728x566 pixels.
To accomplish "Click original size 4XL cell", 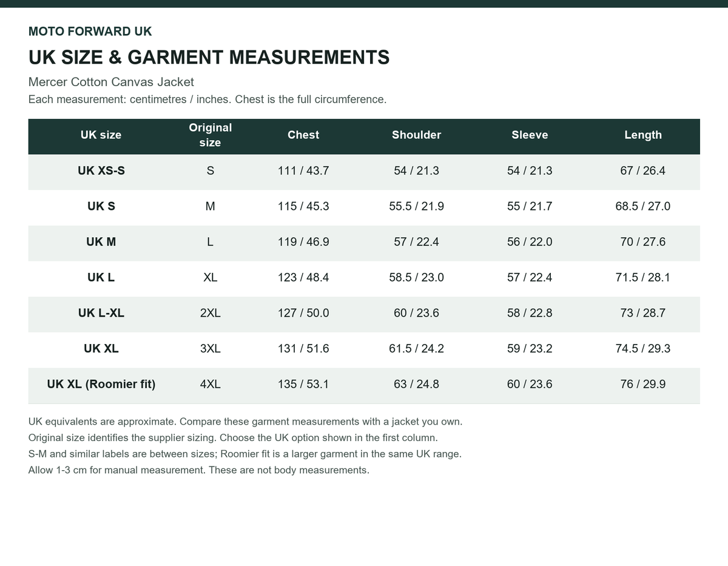I will point(210,384).
